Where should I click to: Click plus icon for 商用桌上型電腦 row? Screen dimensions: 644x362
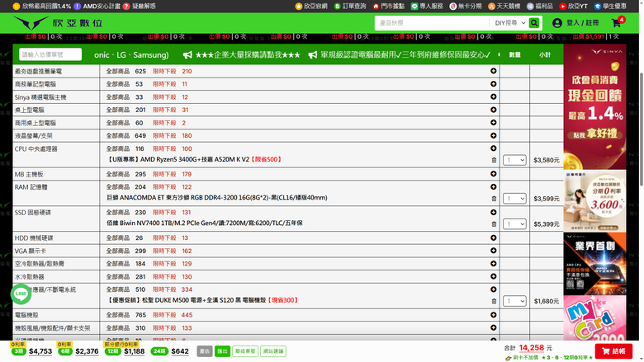[x=493, y=123]
